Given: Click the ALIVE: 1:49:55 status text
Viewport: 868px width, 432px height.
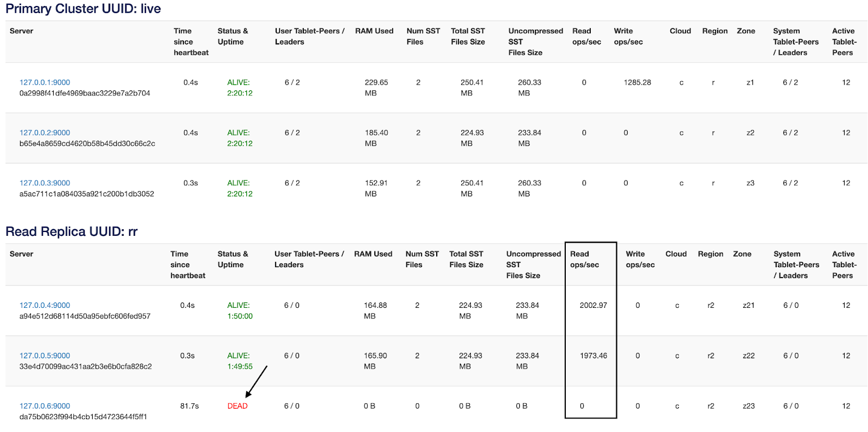Looking at the screenshot, I should tap(239, 361).
